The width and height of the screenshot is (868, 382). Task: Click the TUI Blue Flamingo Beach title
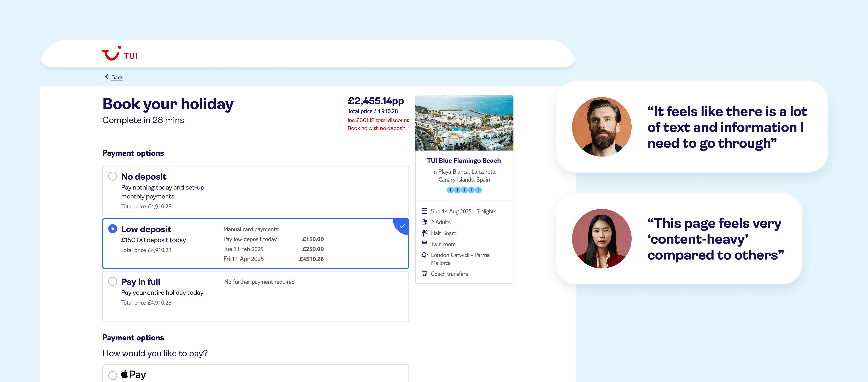(464, 161)
